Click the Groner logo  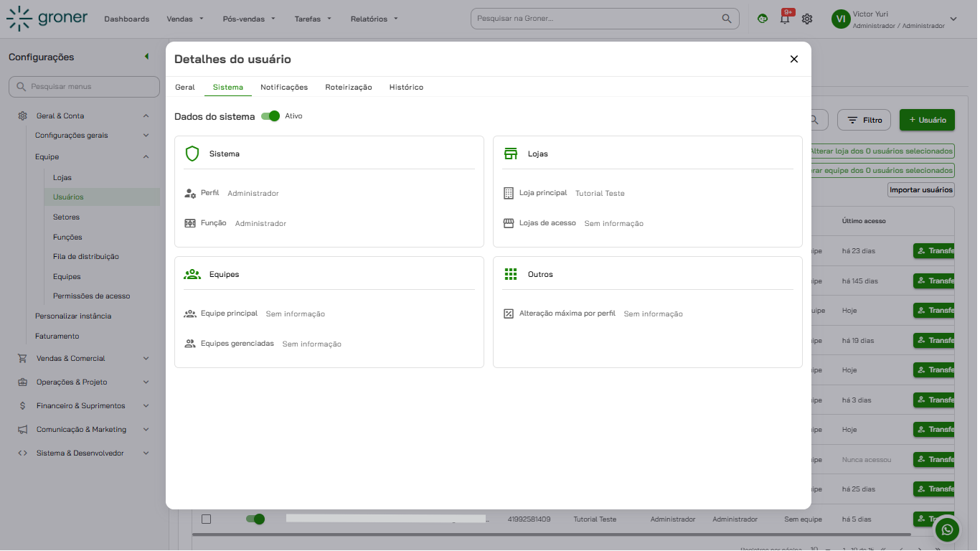coord(47,19)
